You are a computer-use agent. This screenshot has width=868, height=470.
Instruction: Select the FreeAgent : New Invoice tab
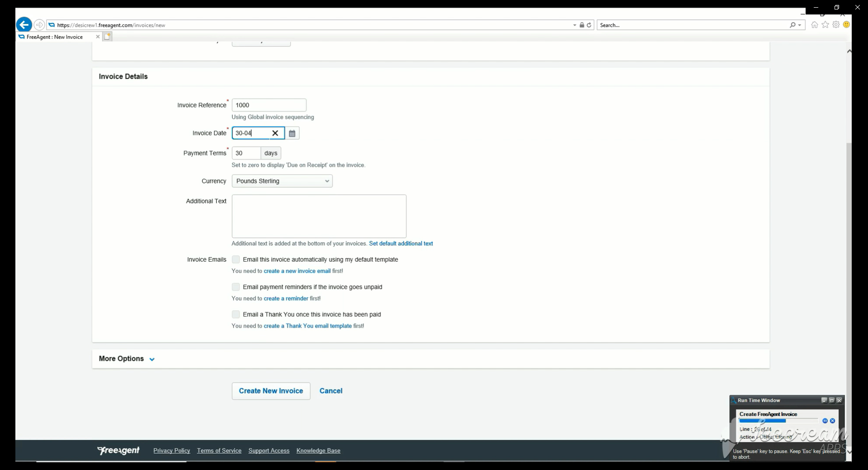(x=55, y=37)
